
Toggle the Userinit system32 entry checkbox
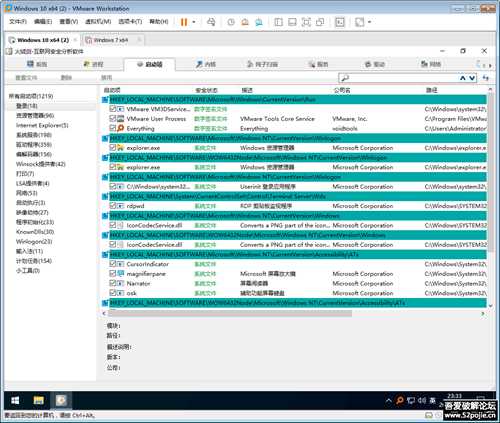click(113, 186)
